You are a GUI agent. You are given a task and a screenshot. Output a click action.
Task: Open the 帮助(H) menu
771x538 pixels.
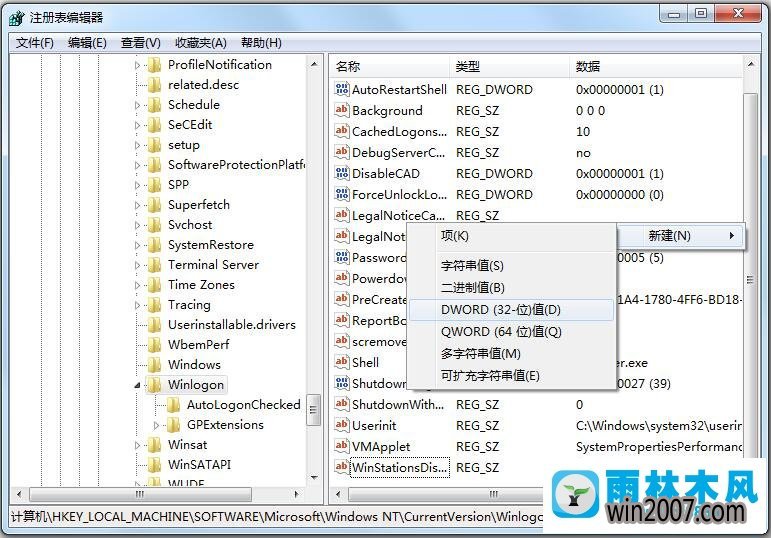tap(261, 43)
